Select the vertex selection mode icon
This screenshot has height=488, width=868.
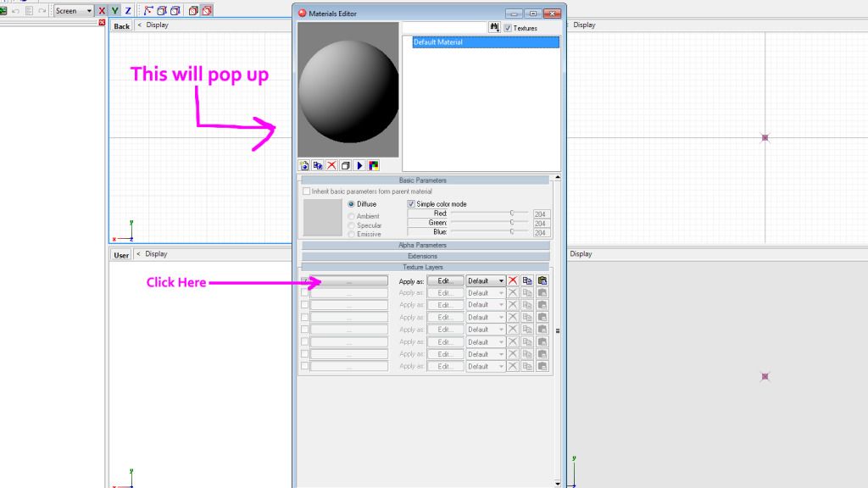(x=148, y=10)
